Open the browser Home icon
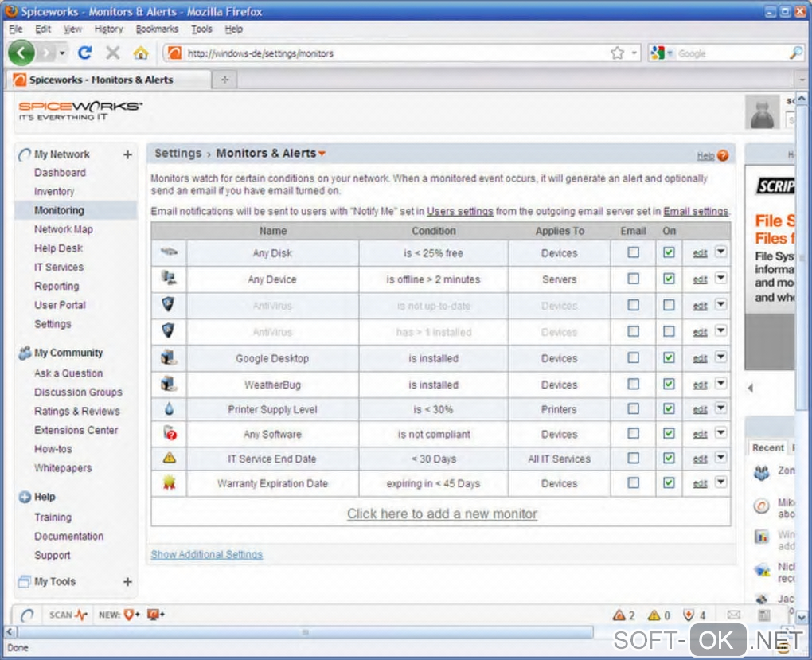The height and width of the screenshot is (660, 812). click(x=140, y=53)
